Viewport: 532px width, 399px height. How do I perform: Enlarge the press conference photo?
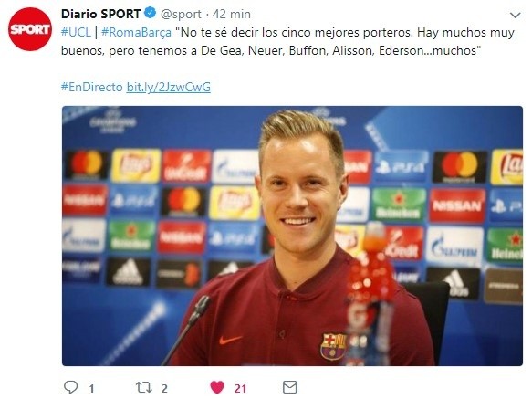(292, 236)
